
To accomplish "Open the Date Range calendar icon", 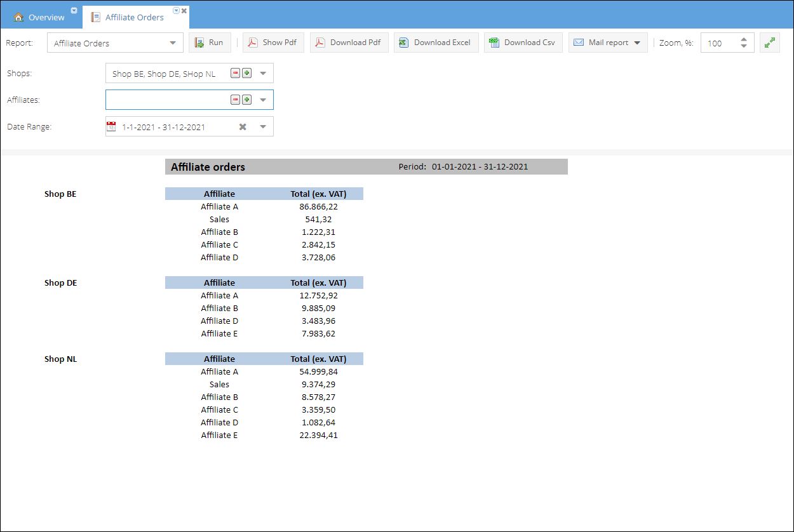I will tap(111, 126).
